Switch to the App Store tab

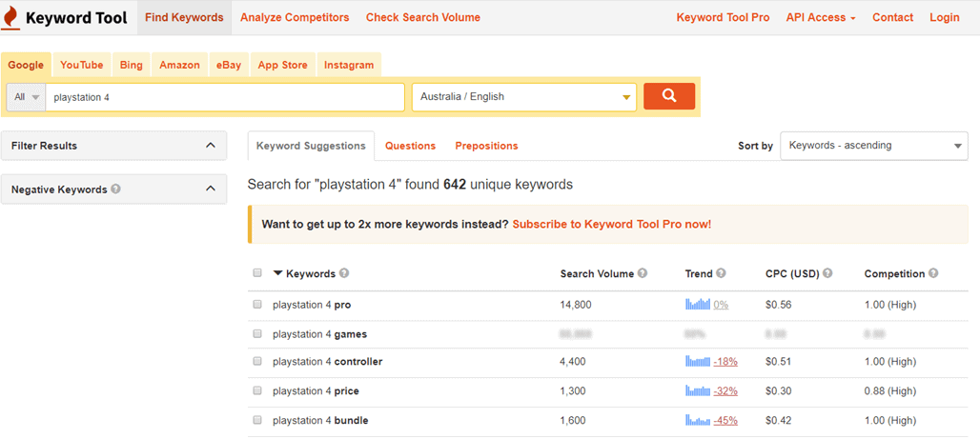pos(282,65)
